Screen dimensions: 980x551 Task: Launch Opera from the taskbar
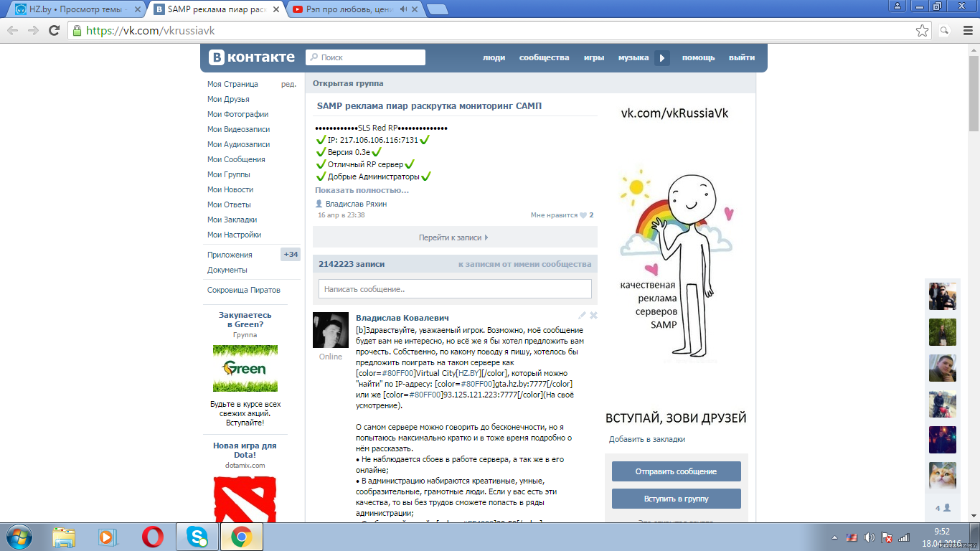pyautogui.click(x=152, y=537)
